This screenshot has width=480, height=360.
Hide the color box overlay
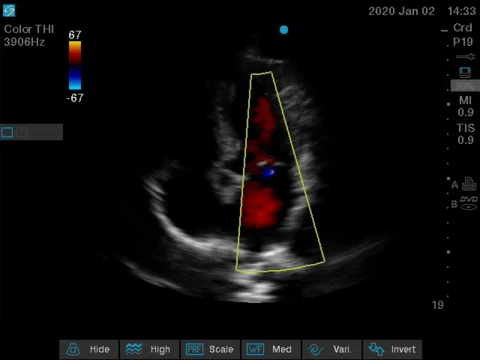point(89,349)
